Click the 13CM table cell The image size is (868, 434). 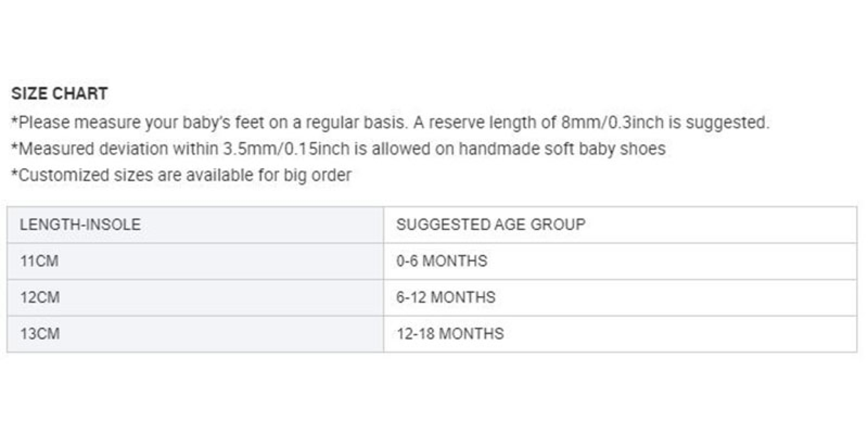195,334
